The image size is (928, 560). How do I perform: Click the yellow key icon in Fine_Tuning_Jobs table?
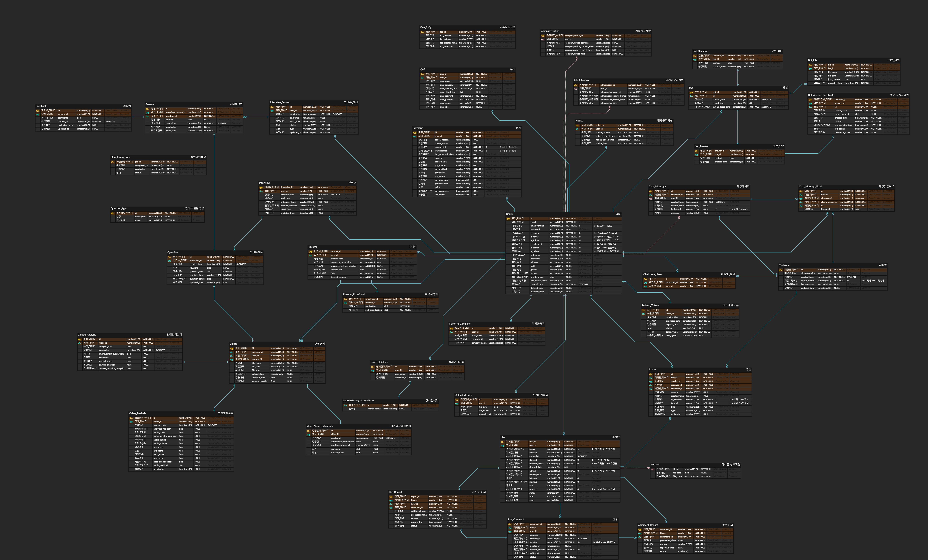tap(113, 162)
